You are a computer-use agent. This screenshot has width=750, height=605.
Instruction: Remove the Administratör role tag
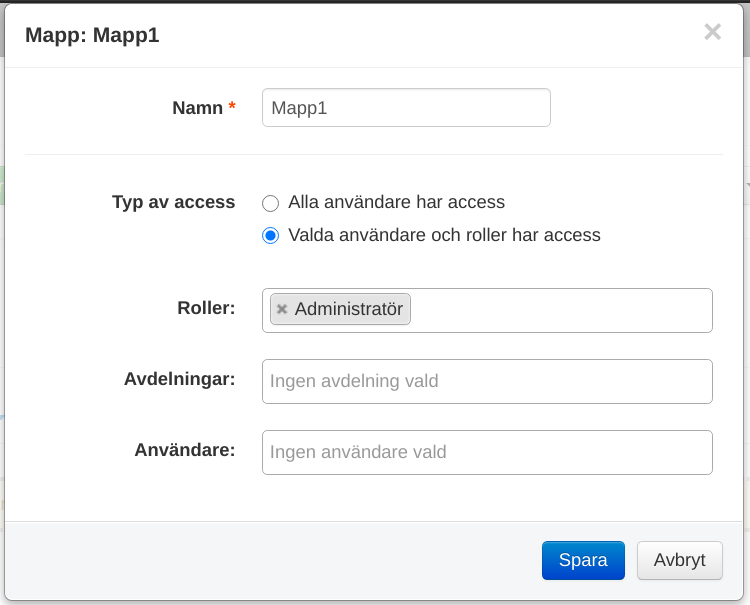(x=282, y=310)
